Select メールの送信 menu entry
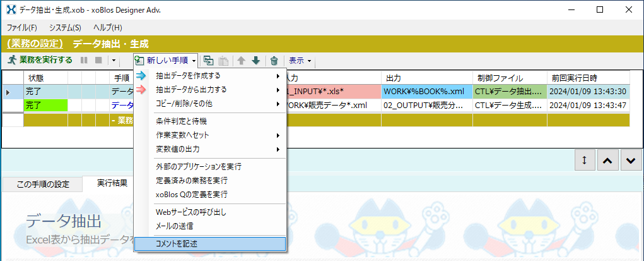This screenshot has height=261, width=644. (210, 226)
